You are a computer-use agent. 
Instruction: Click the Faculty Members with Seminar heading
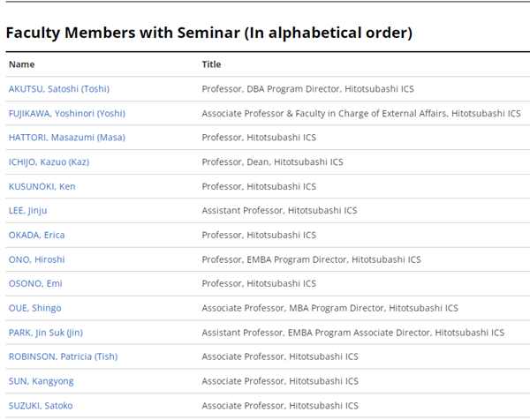point(209,33)
